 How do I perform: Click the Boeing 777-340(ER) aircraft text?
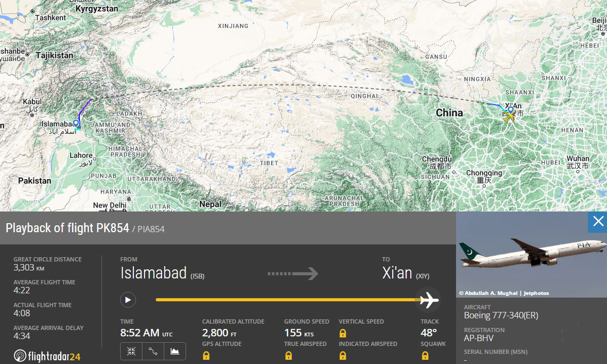[x=501, y=315]
